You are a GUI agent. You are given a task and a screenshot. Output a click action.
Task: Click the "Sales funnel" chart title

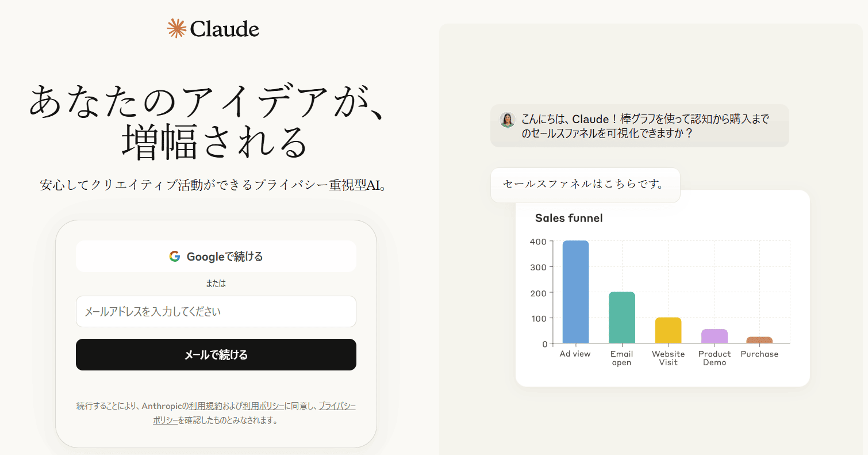(570, 218)
